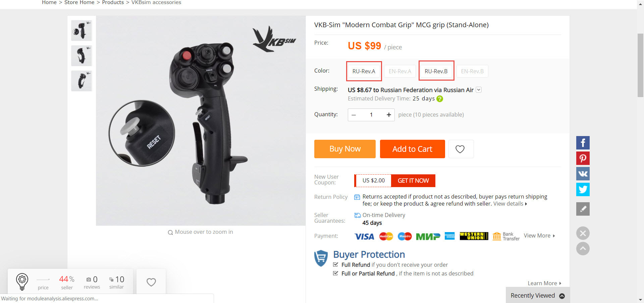Image resolution: width=644 pixels, height=303 pixels.
Task: Share product on Pinterest
Action: (x=583, y=158)
